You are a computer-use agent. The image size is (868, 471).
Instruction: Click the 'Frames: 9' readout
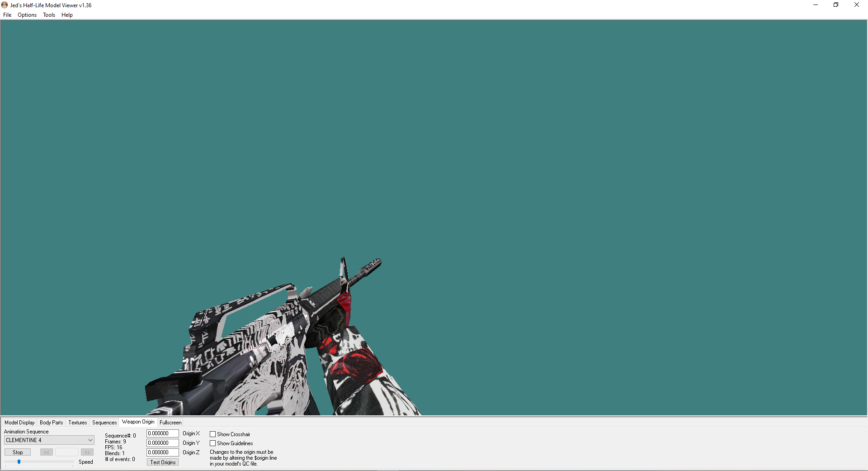pyautogui.click(x=115, y=442)
